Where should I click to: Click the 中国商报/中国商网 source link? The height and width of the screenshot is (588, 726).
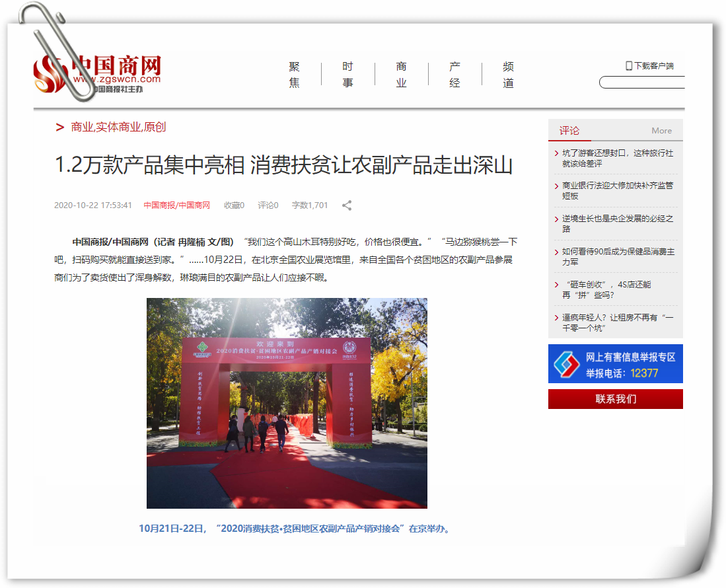tap(176, 205)
